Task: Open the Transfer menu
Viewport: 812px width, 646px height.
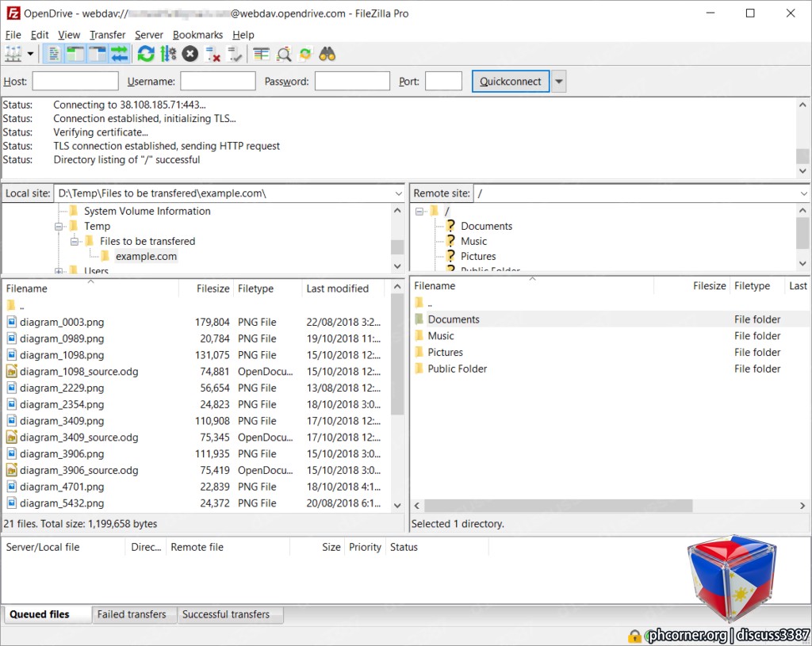Action: pos(107,35)
